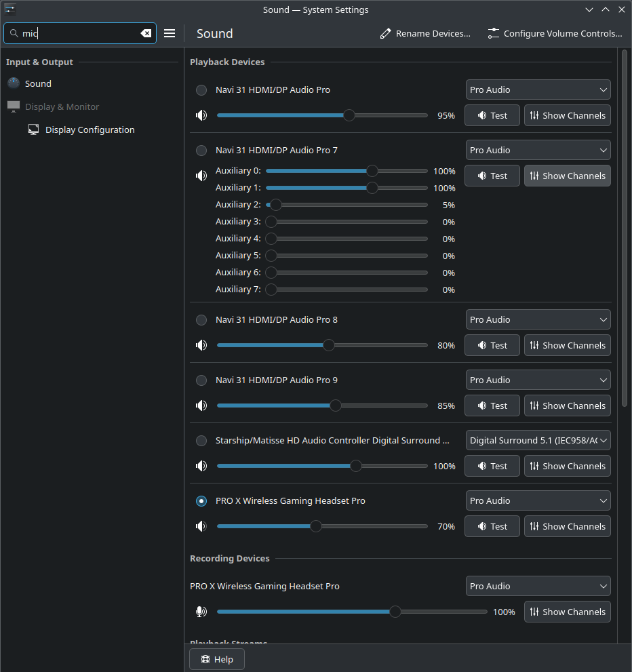Mute the PRO X Headset microphone icon
Image resolution: width=632 pixels, height=672 pixels.
(201, 612)
